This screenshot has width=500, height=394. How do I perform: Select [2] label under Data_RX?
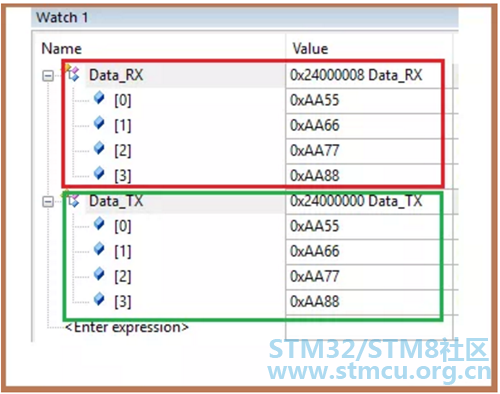click(123, 151)
